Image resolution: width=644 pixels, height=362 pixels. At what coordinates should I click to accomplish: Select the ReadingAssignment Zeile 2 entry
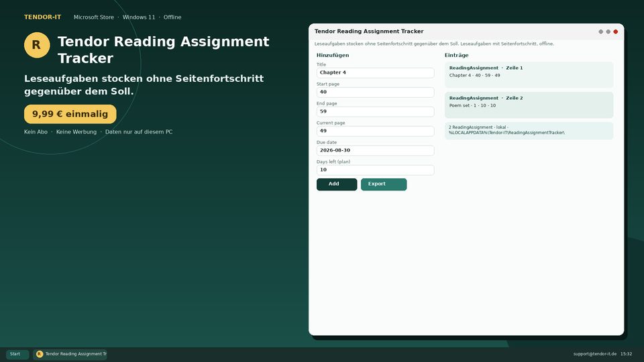point(529,105)
